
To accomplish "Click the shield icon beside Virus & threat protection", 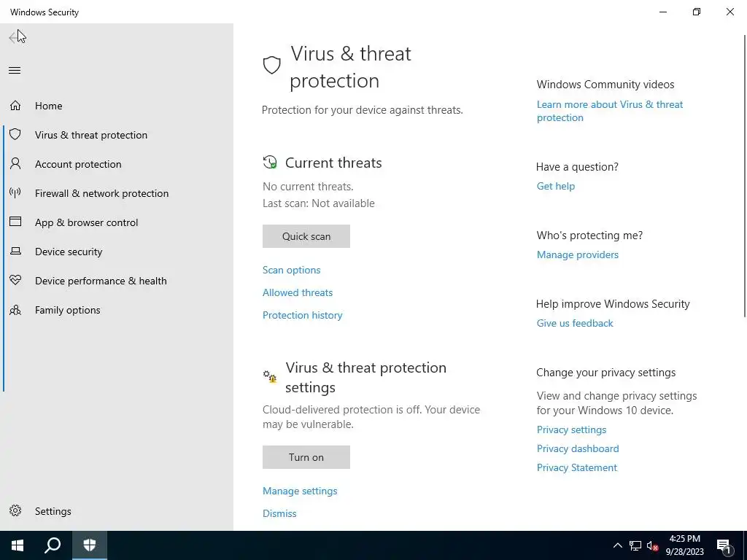I will click(x=15, y=134).
